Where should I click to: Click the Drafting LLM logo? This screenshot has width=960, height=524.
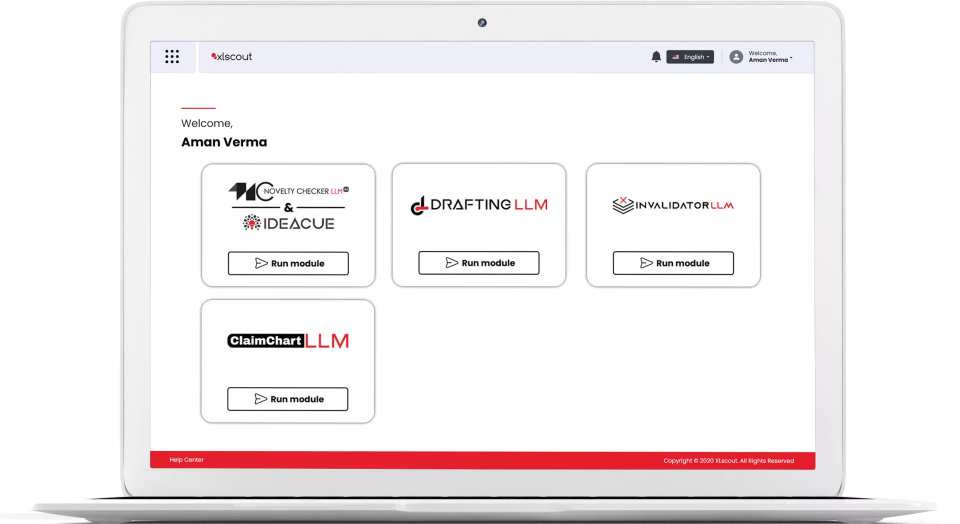[479, 205]
